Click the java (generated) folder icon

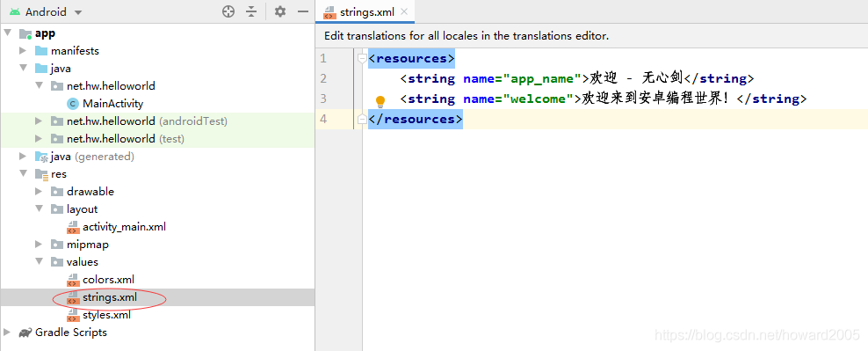coord(41,157)
